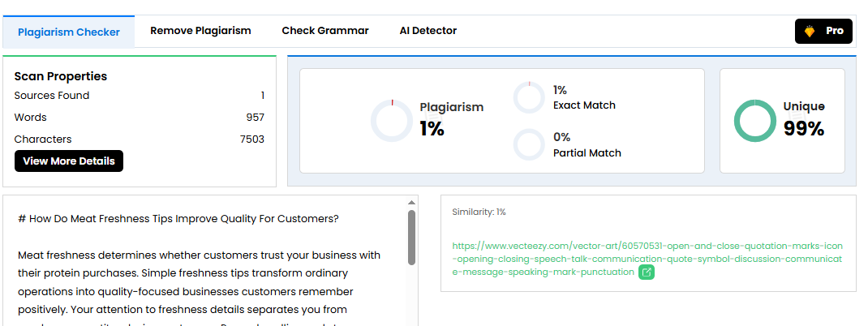Image resolution: width=868 pixels, height=326 pixels.
Task: Click the Similarity: 1% label
Action: (x=479, y=212)
